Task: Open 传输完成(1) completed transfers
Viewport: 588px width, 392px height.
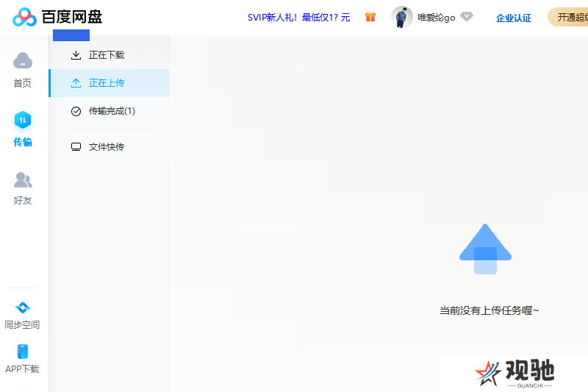Action: [109, 111]
